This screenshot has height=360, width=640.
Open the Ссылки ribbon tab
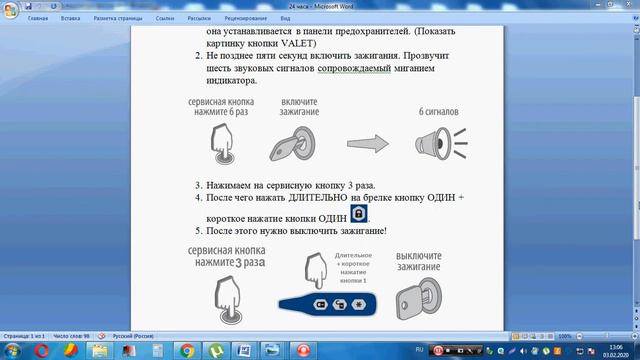point(165,18)
